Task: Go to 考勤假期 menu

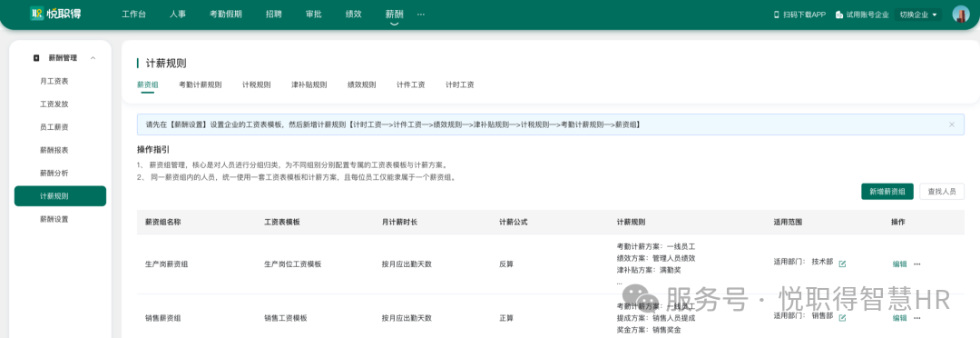Action: pos(226,14)
